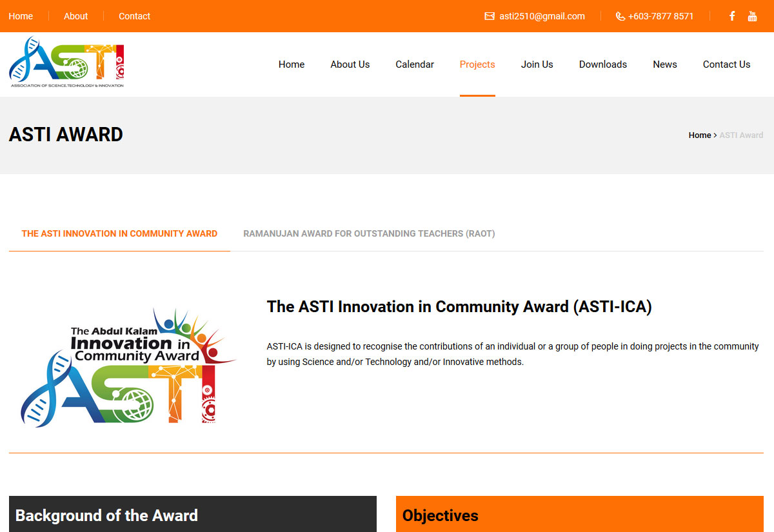Image resolution: width=774 pixels, height=532 pixels.
Task: Select the ASTI Innovation in Community Award tab
Action: [x=119, y=233]
